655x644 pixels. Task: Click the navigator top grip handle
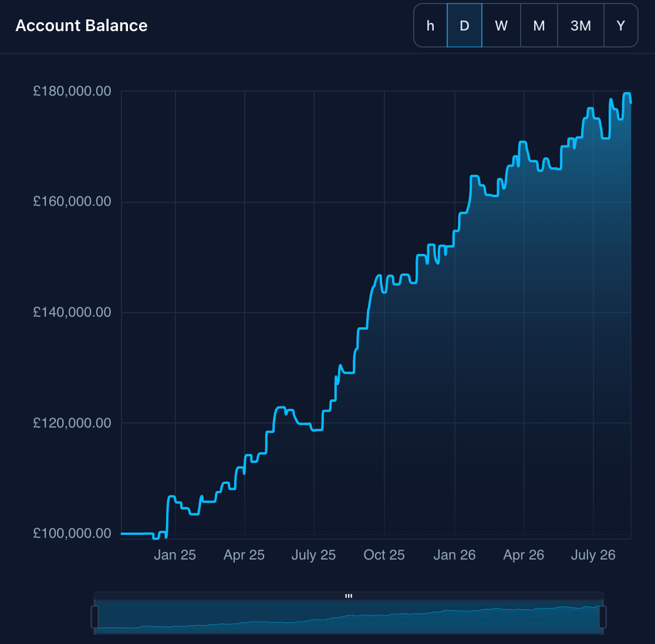(x=349, y=596)
